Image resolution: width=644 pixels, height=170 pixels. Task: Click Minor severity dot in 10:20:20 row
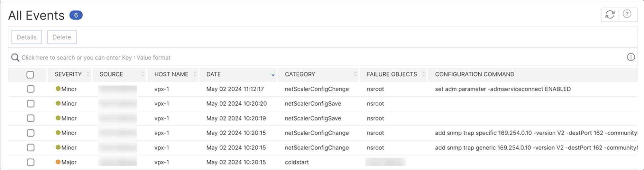click(58, 103)
